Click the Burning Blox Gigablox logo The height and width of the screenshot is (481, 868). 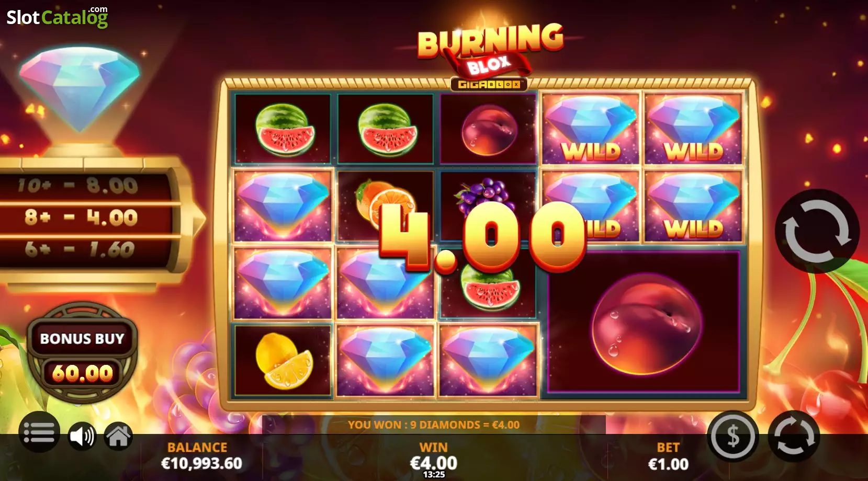point(489,56)
